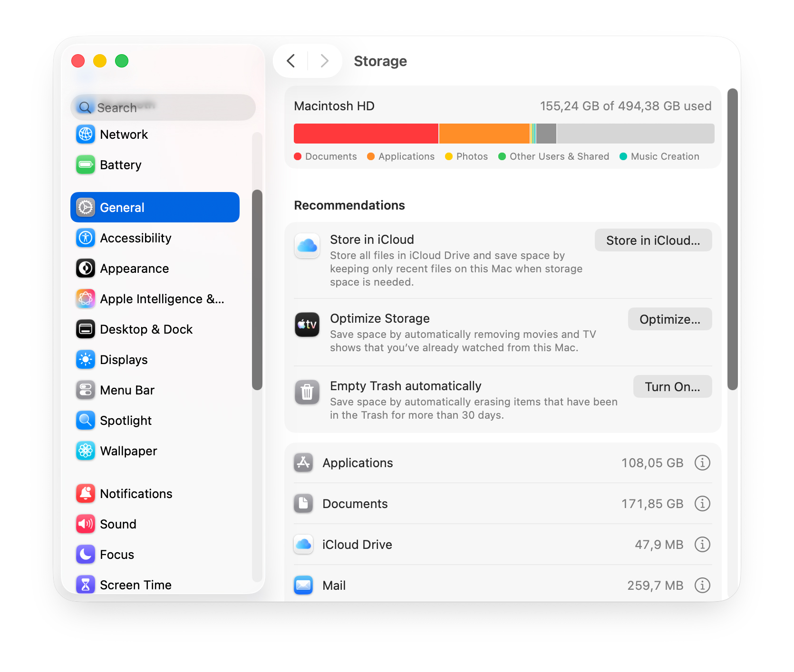Image resolution: width=794 pixels, height=672 pixels.
Task: Select Displays in the sidebar
Action: [155, 360]
